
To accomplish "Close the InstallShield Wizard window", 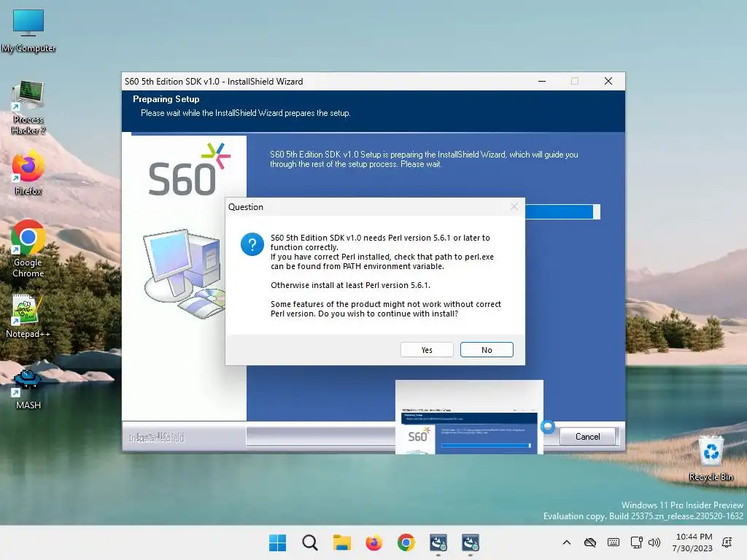I will 608,82.
